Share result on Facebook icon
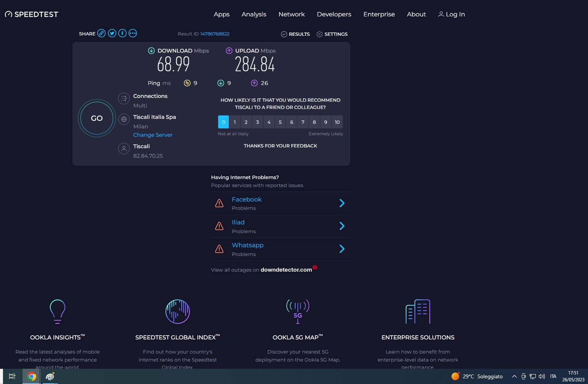The width and height of the screenshot is (588, 384). pyautogui.click(x=122, y=33)
